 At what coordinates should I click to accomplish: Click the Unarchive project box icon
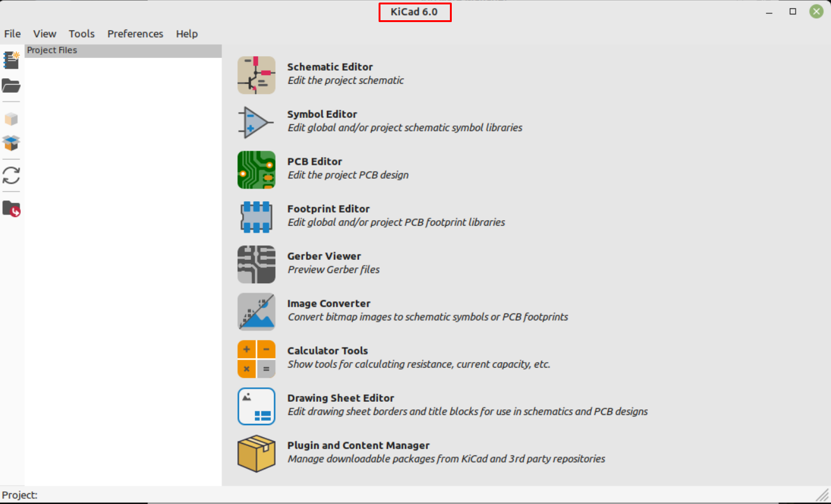pos(11,143)
